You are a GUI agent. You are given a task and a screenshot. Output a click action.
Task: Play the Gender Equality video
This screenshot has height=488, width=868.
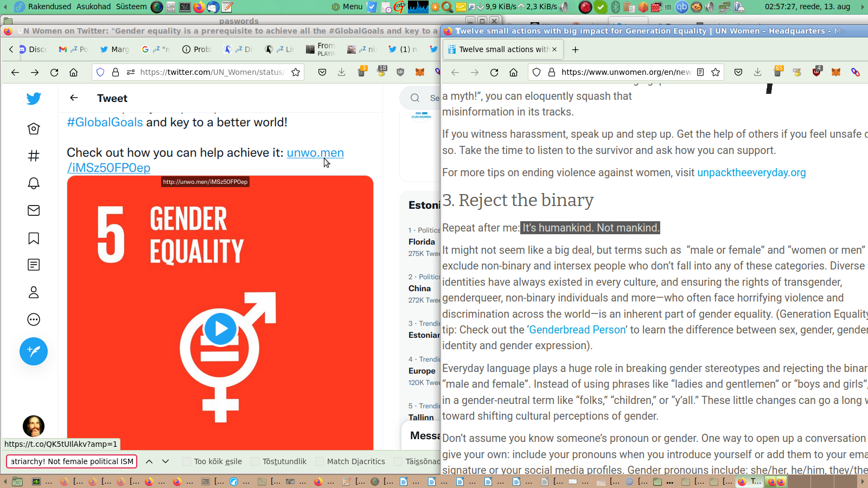220,329
